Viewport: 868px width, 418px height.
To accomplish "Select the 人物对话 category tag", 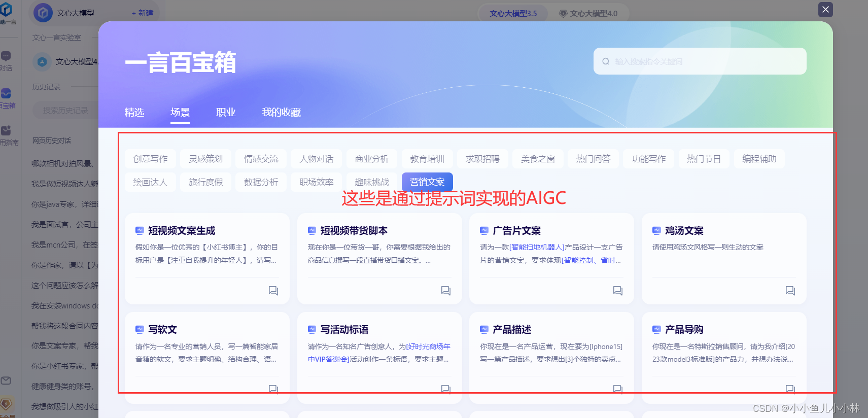I will coord(317,159).
